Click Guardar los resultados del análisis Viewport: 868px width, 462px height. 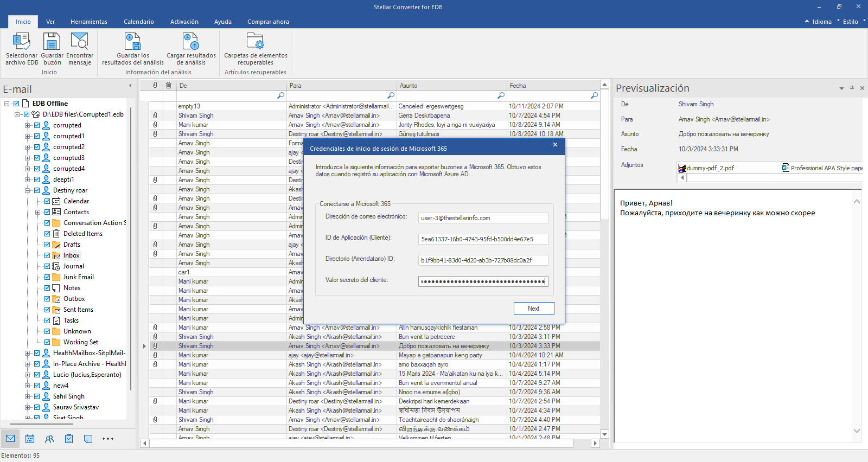[133, 49]
